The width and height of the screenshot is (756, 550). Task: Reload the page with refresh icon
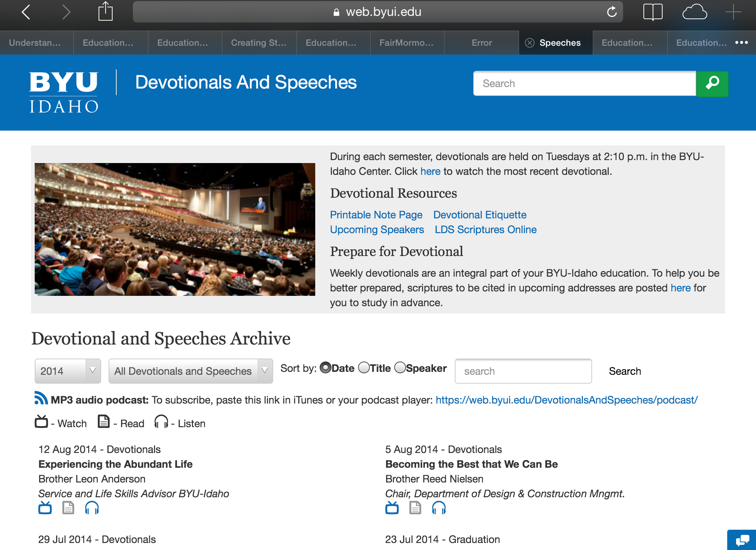coord(612,12)
